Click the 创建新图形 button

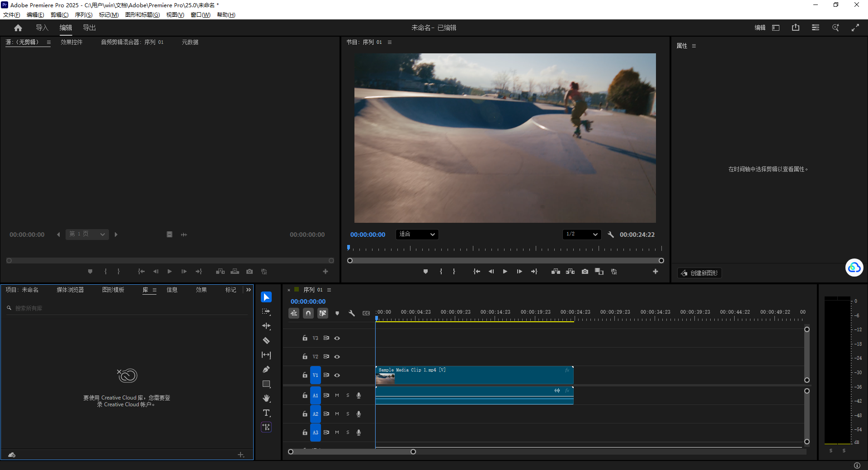coord(699,273)
